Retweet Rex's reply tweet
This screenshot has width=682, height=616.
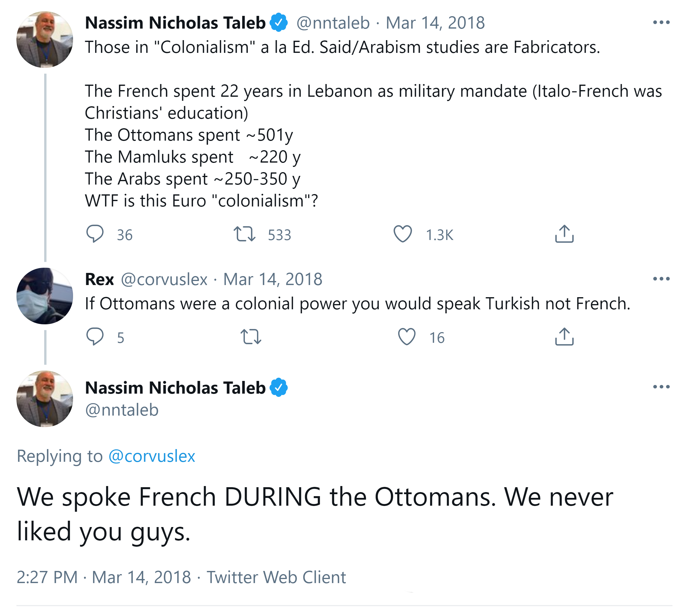[x=251, y=336]
